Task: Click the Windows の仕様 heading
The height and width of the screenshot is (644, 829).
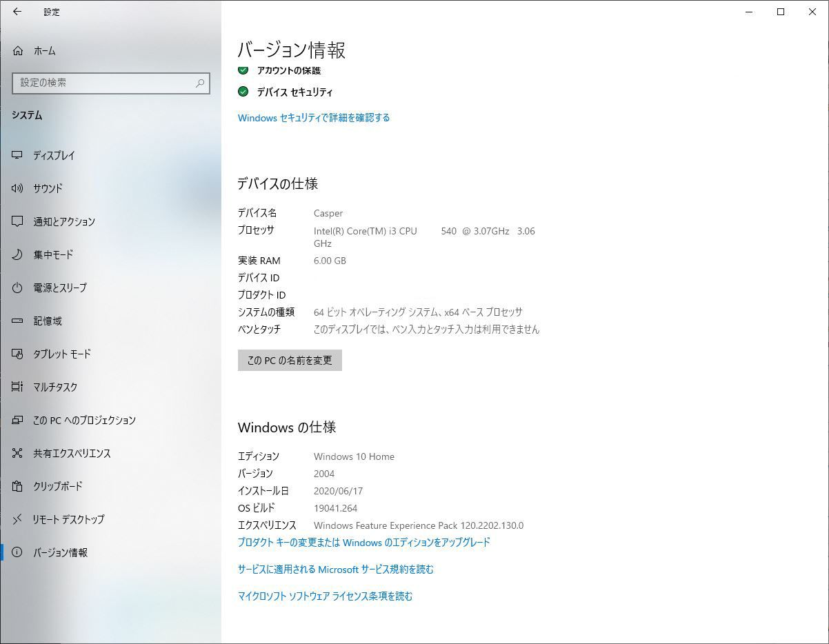Action: [x=287, y=427]
